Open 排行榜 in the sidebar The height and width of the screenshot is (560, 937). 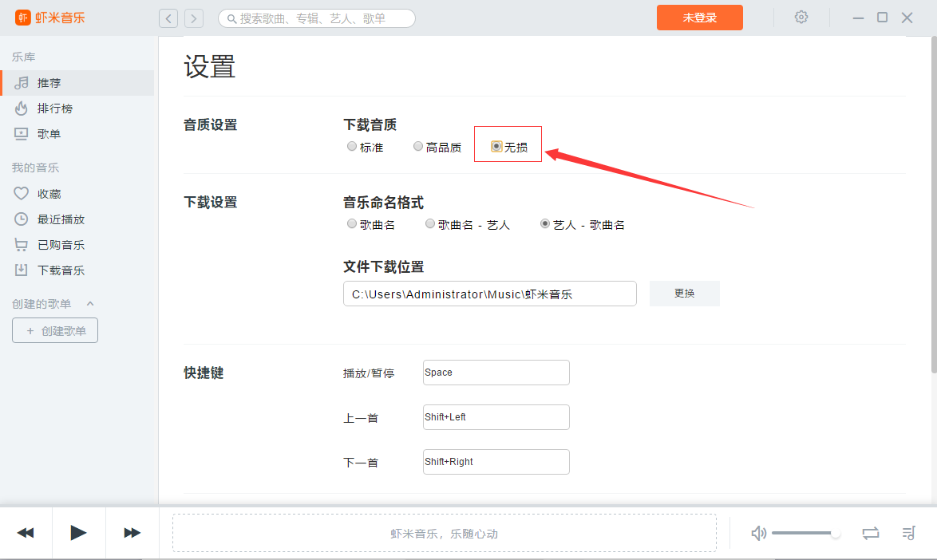[x=77, y=108]
